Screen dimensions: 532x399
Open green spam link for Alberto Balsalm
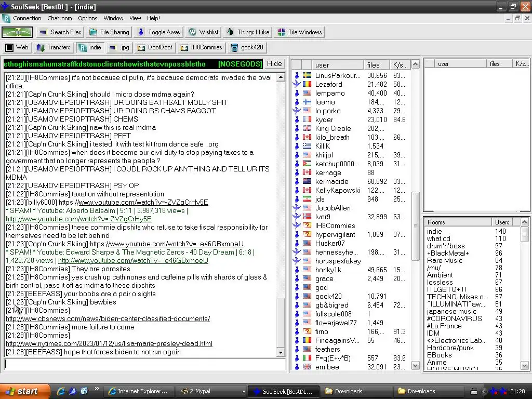pos(78,219)
